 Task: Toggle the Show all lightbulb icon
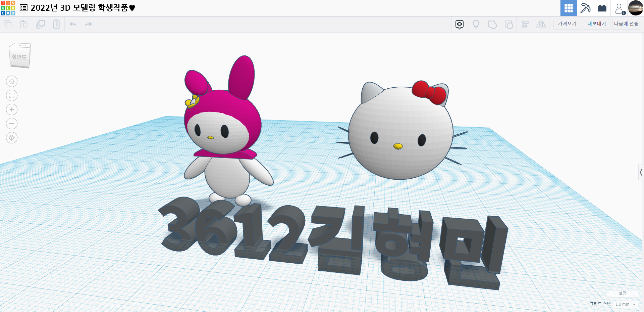click(476, 25)
